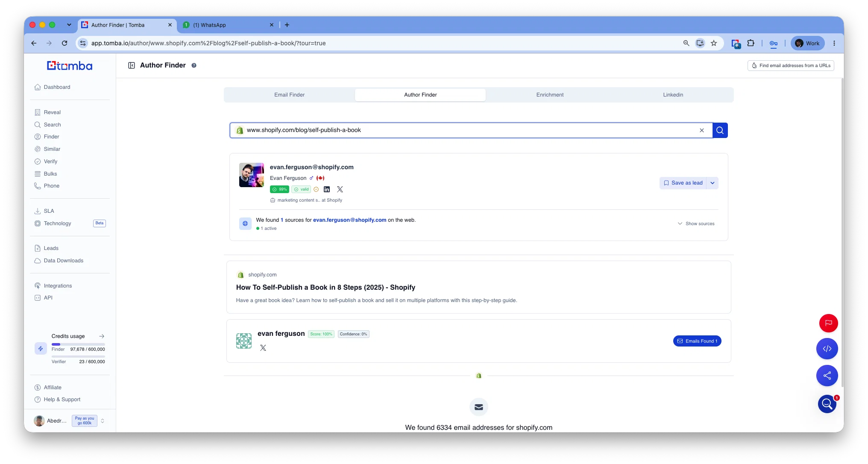Clear the URL search field
This screenshot has height=464, width=868.
click(702, 130)
